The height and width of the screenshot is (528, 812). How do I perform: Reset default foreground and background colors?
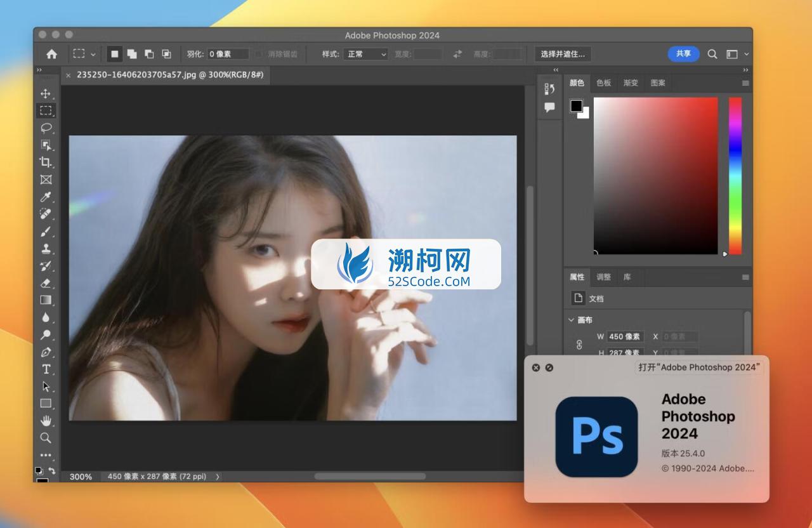(x=39, y=471)
